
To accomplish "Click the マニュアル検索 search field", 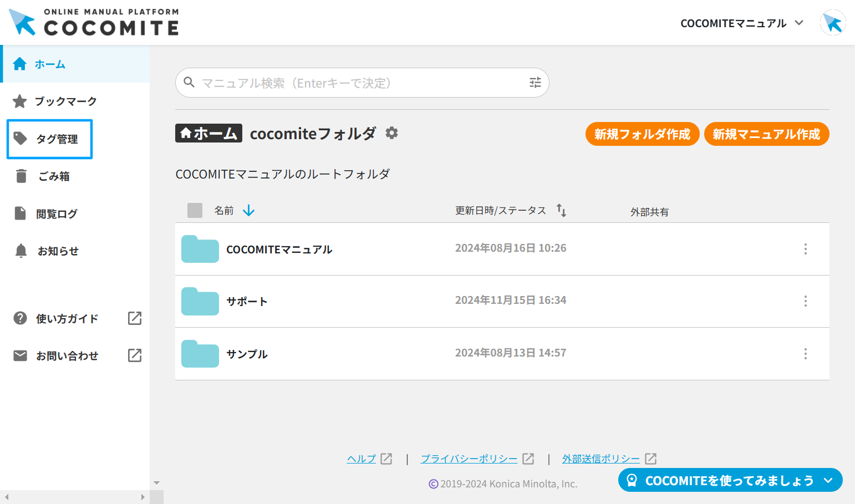I will point(355,83).
